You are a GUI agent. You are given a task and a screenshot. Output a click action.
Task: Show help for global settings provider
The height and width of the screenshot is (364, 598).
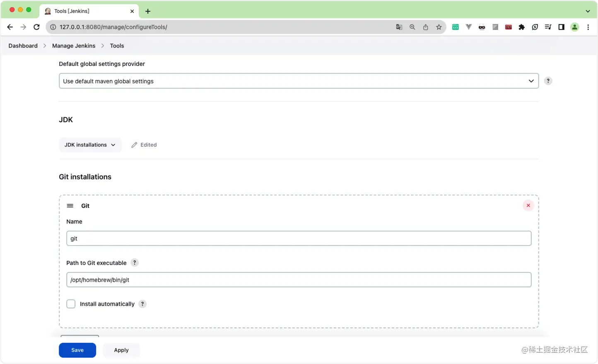548,81
